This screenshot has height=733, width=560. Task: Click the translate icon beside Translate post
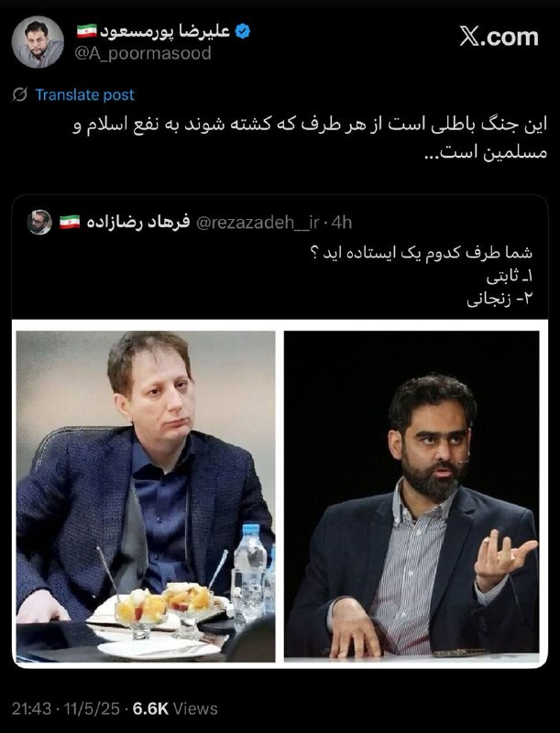coord(20,95)
